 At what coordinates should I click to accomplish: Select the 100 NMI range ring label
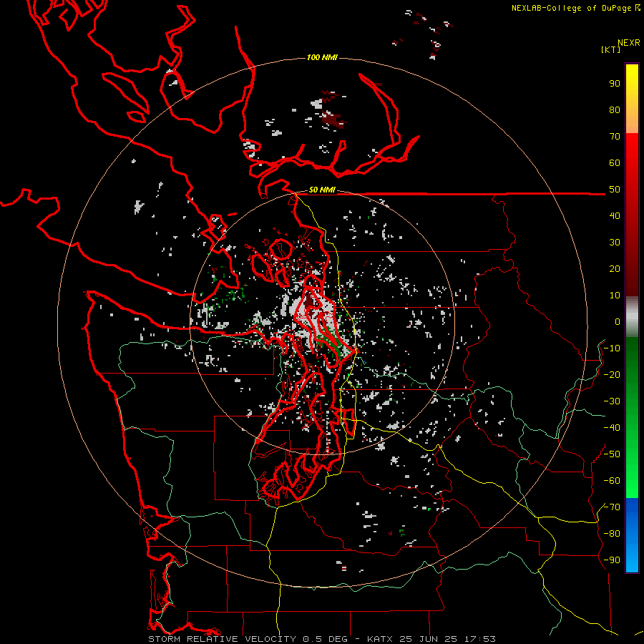pos(322,57)
